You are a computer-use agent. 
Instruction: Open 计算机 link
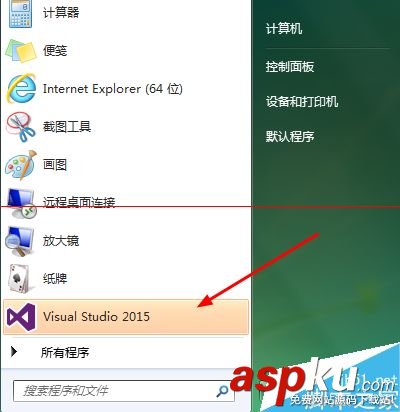click(284, 28)
